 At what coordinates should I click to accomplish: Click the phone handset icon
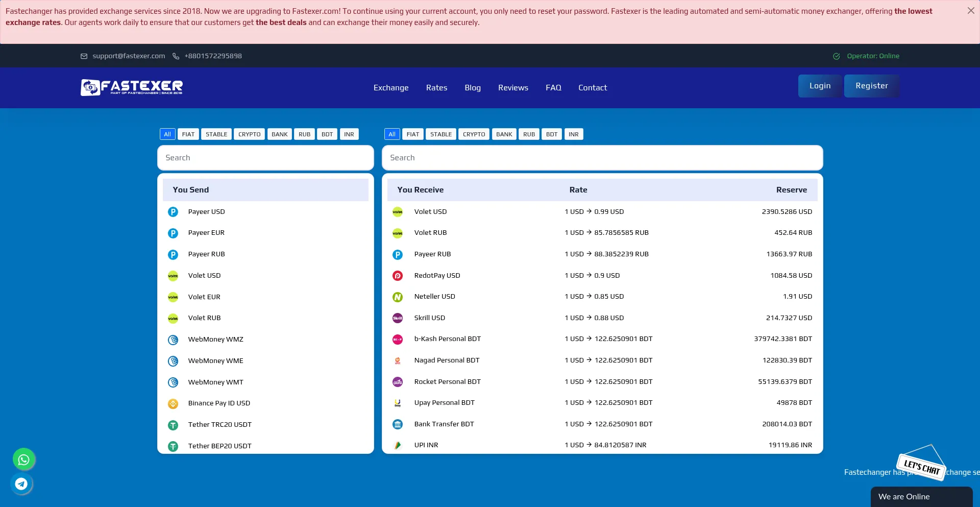(176, 56)
